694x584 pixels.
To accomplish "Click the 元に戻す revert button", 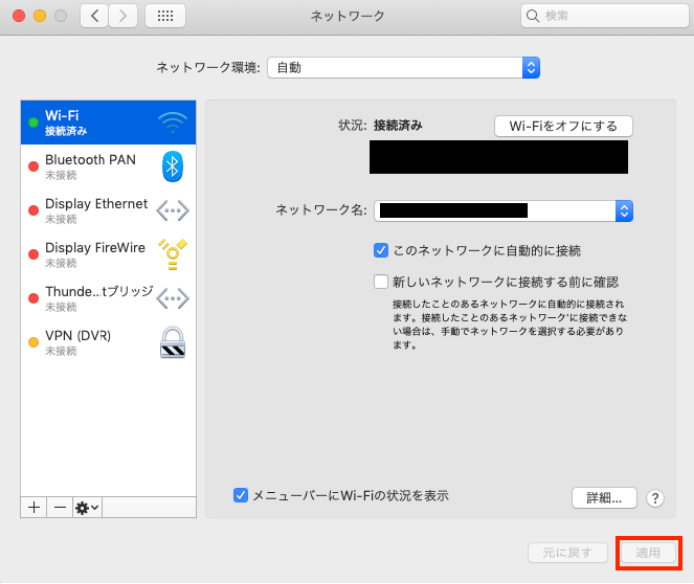I will pyautogui.click(x=567, y=553).
